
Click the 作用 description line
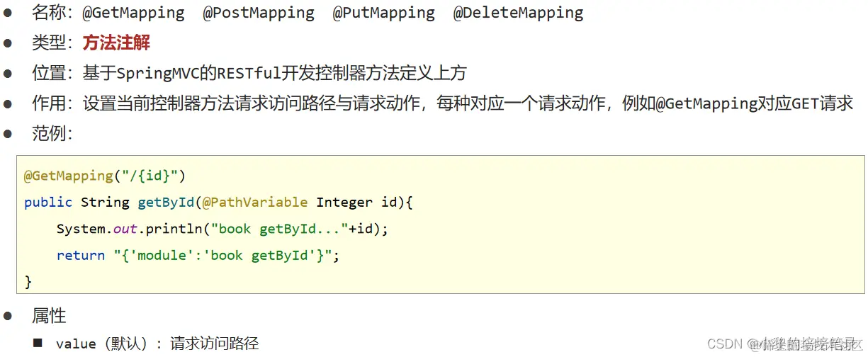443,103
